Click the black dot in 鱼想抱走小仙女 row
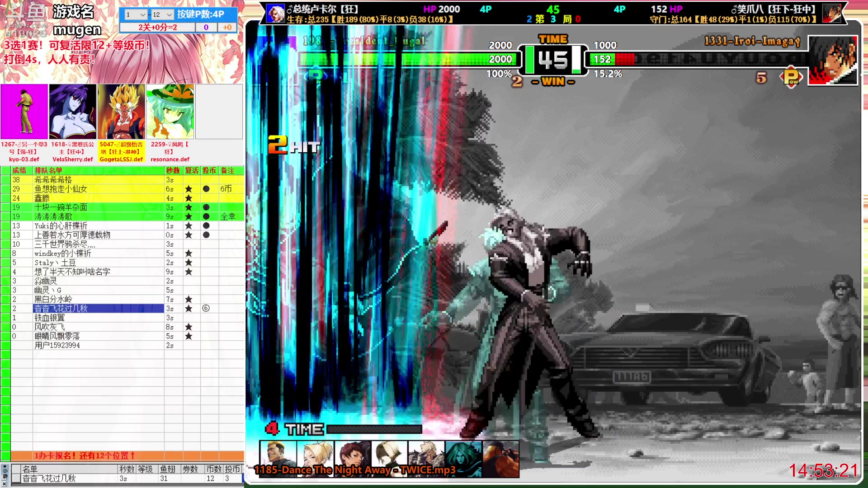The image size is (868, 488). 206,189
